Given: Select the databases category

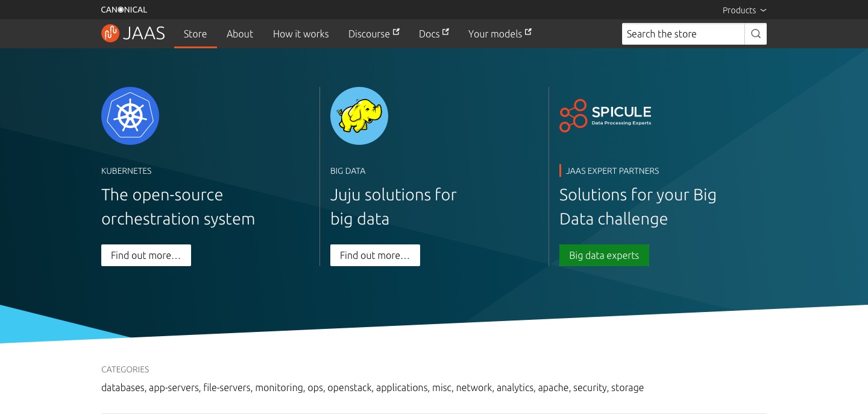Looking at the screenshot, I should click(x=123, y=387).
